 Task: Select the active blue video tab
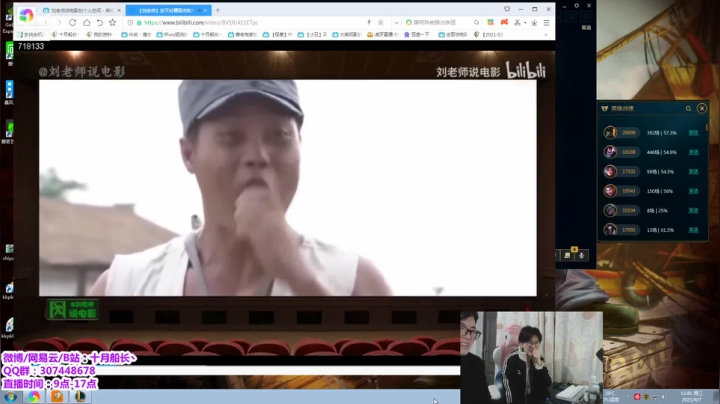(167, 10)
